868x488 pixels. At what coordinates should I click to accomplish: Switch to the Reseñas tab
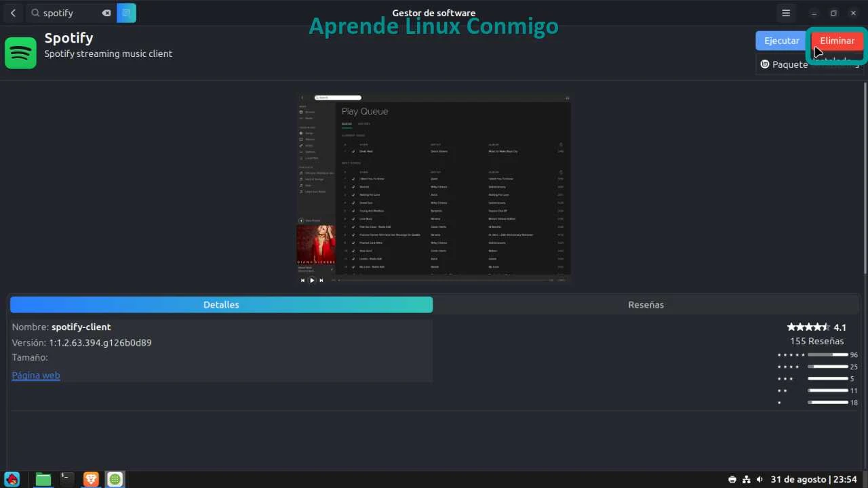point(646,305)
